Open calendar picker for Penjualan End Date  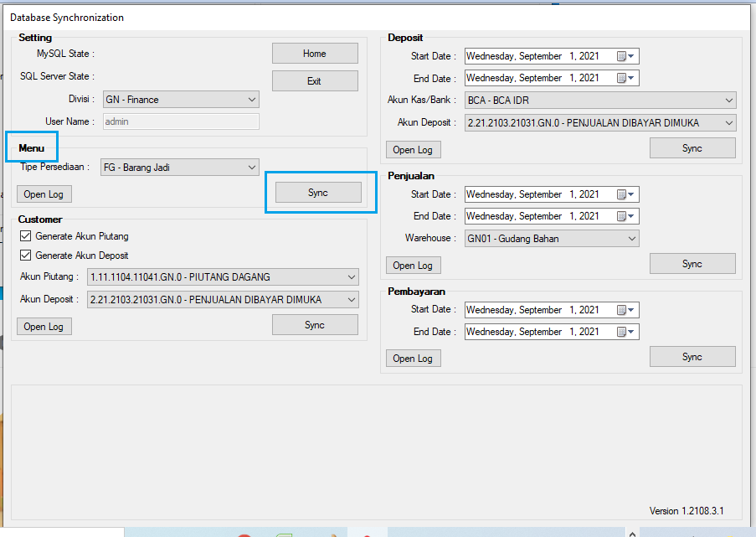[626, 216]
